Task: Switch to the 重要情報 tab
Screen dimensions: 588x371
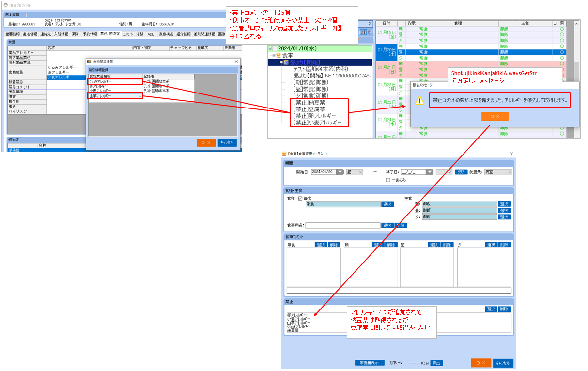Action: pos(13,34)
